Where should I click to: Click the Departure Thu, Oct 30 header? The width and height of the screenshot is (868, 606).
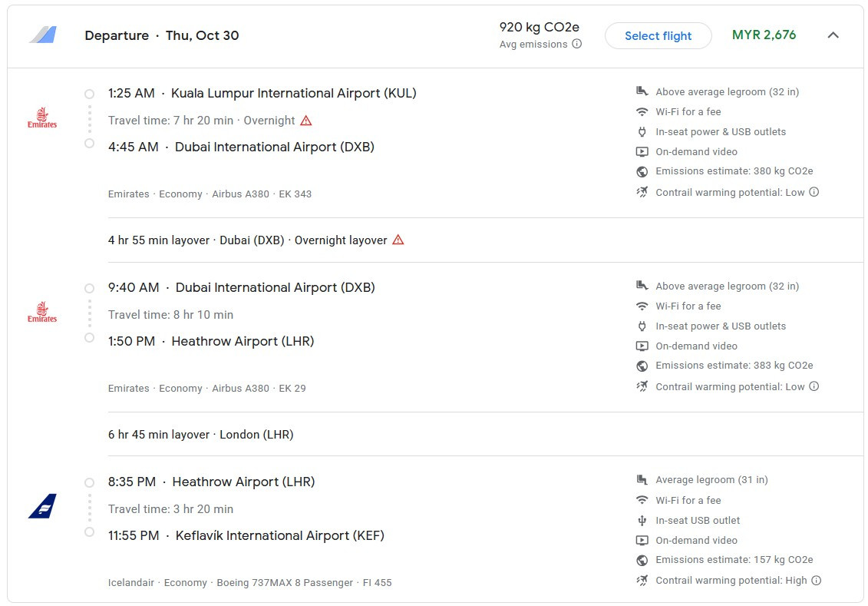(x=162, y=36)
